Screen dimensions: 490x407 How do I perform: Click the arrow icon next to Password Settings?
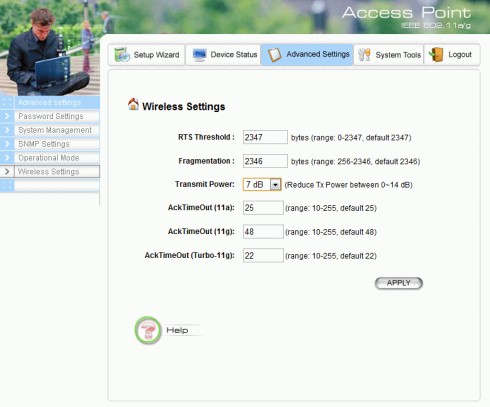point(7,116)
